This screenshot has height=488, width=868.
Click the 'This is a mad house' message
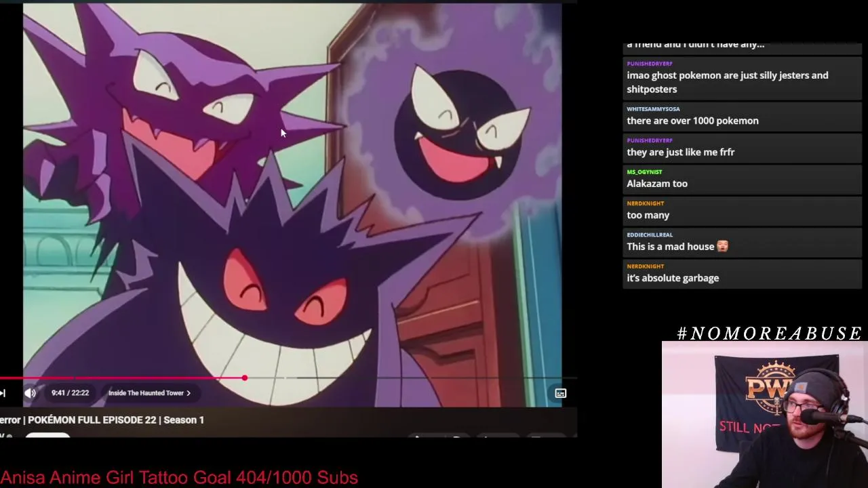pyautogui.click(x=670, y=247)
